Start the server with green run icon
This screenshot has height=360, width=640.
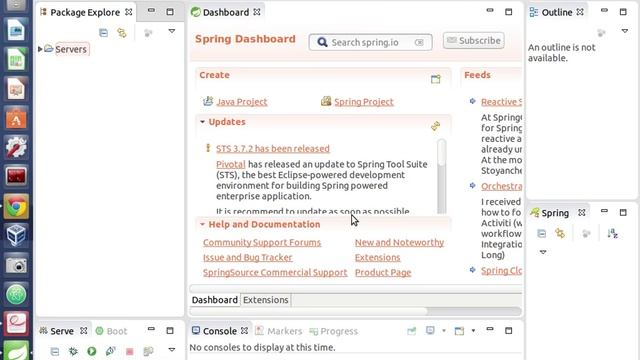[x=92, y=351]
